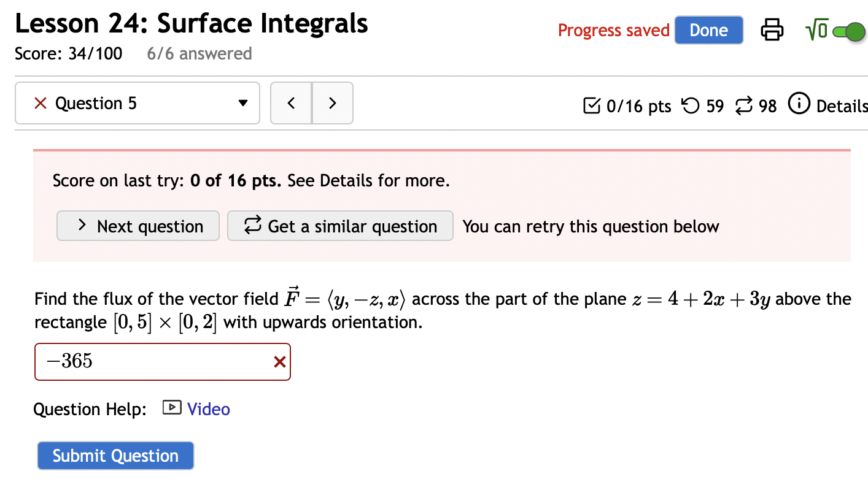Go to previous question with left chevron

291,103
